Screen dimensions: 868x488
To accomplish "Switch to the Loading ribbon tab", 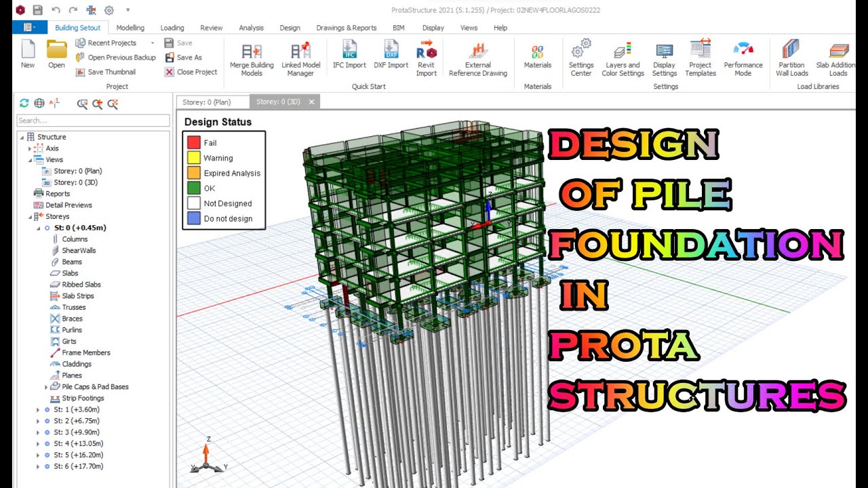I will click(172, 28).
